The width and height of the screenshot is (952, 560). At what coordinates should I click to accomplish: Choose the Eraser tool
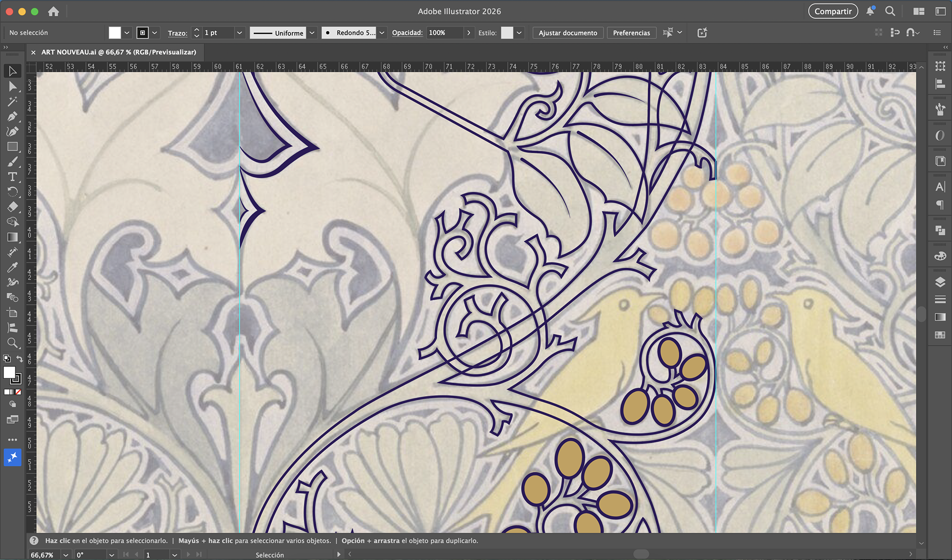pyautogui.click(x=12, y=207)
